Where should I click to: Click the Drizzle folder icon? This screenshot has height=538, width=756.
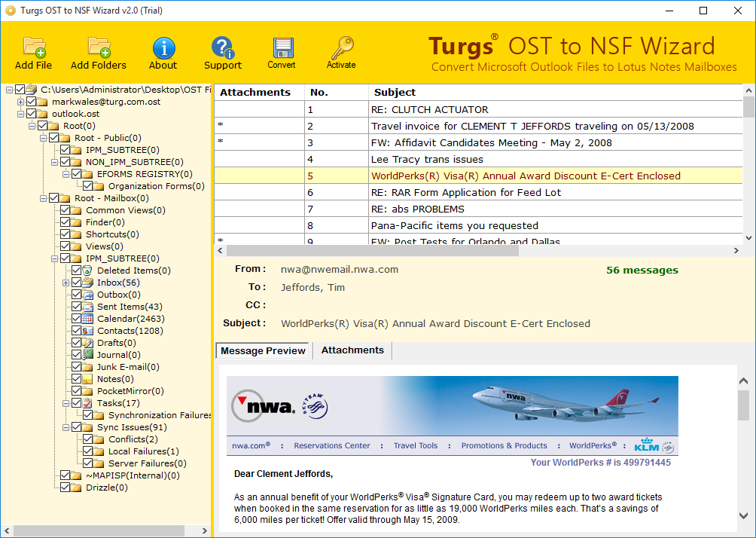pos(76,488)
